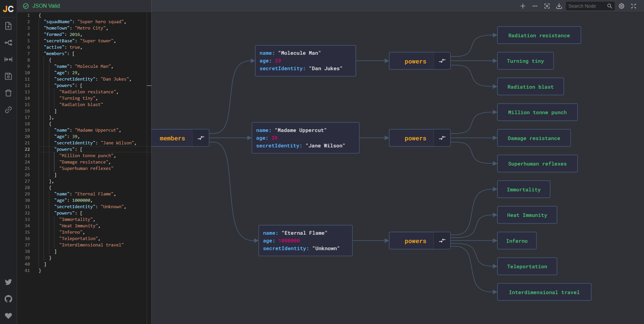Copy a shareable link
644x324 pixels.
click(8, 110)
